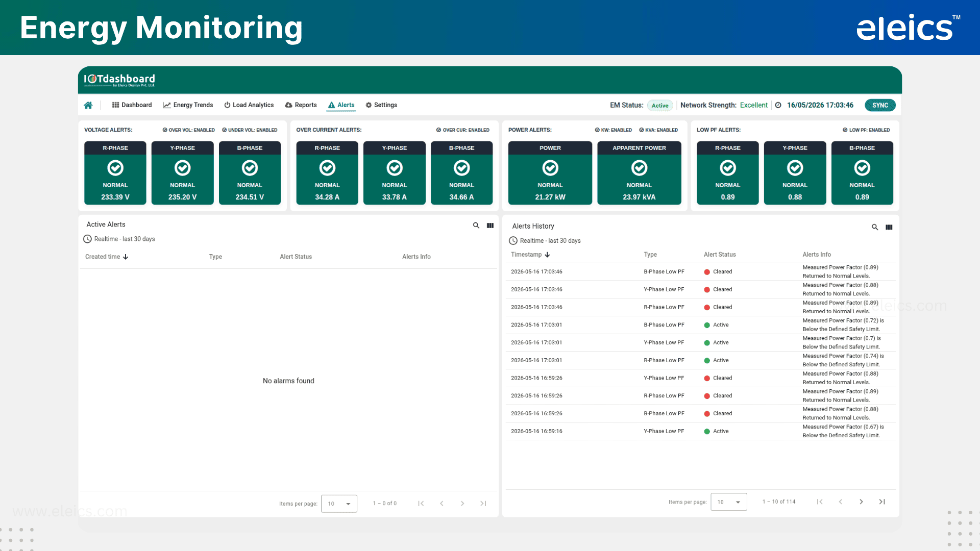Toggle UNDER VOL: ENABLED indicator
This screenshot has height=551, width=980.
(250, 130)
